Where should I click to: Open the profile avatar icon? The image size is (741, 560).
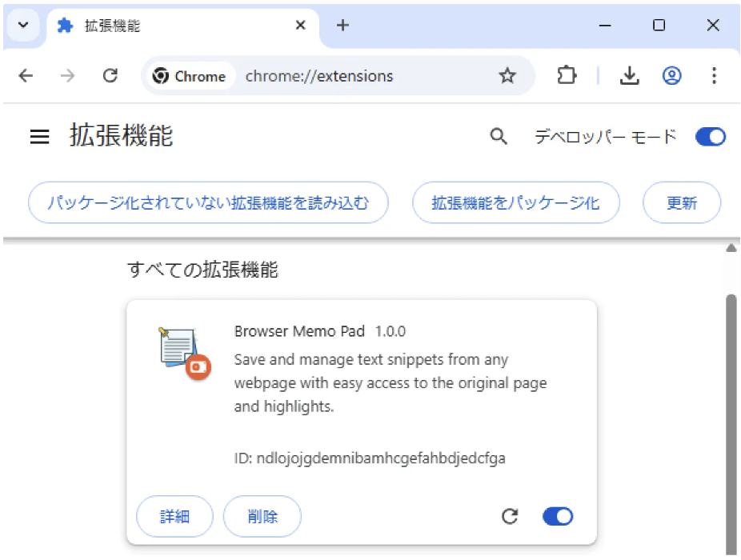coord(671,76)
